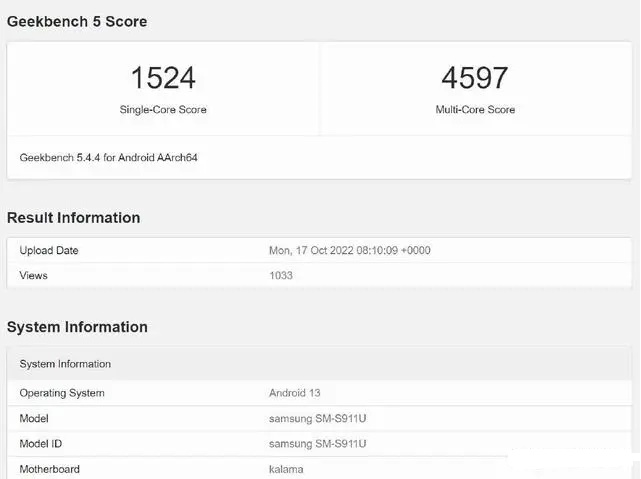Select the Geekbench 5 Score heading

click(x=77, y=21)
